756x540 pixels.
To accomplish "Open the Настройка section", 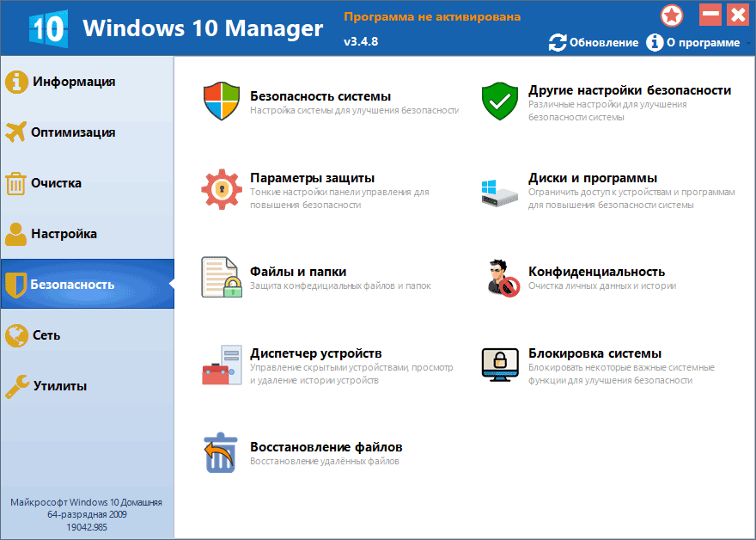I will 88,234.
